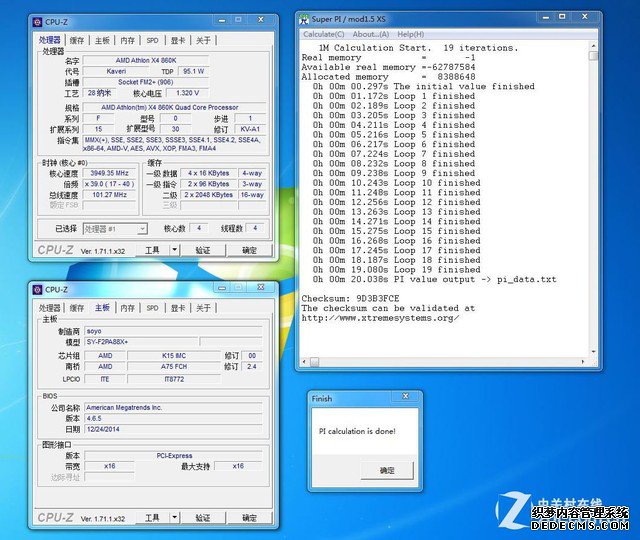Screen dimensions: 640x540
Task: Open the 缓存 tab in top CPU-Z window
Action: click(x=77, y=40)
